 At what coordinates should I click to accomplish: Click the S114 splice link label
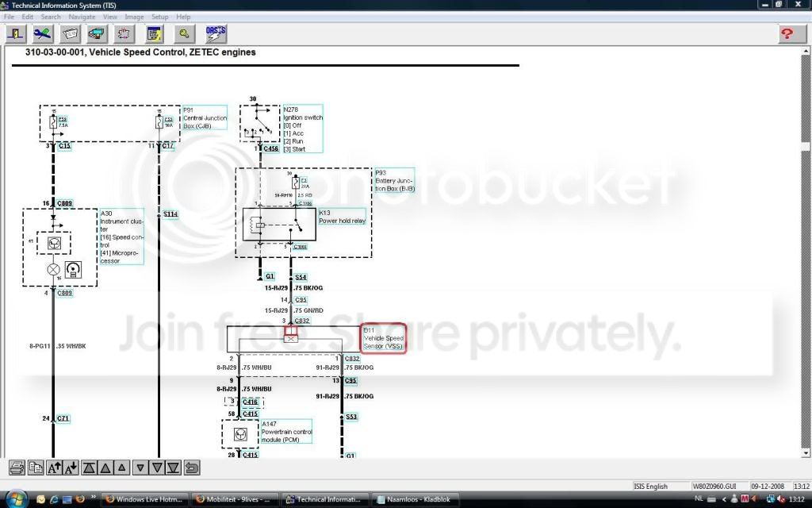point(170,214)
